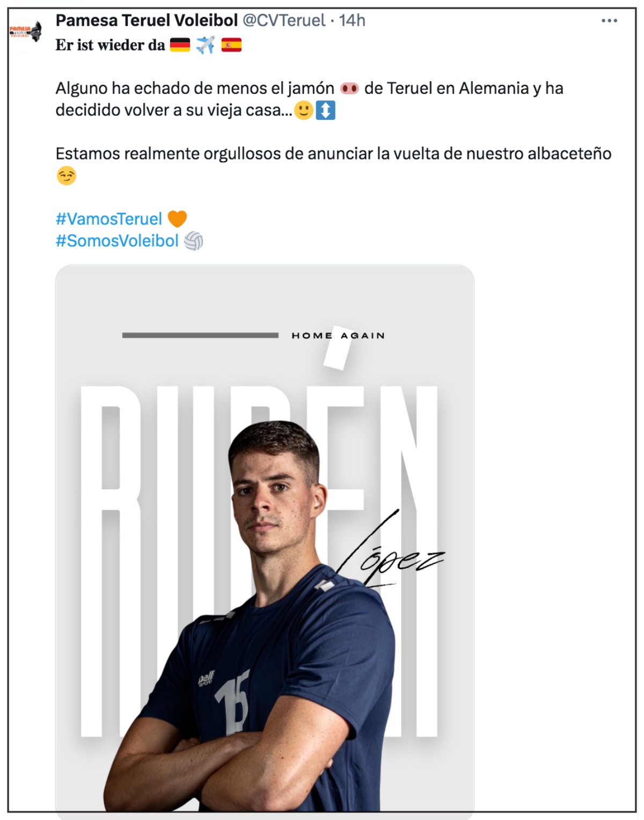Click the pig nose emoji

349,89
